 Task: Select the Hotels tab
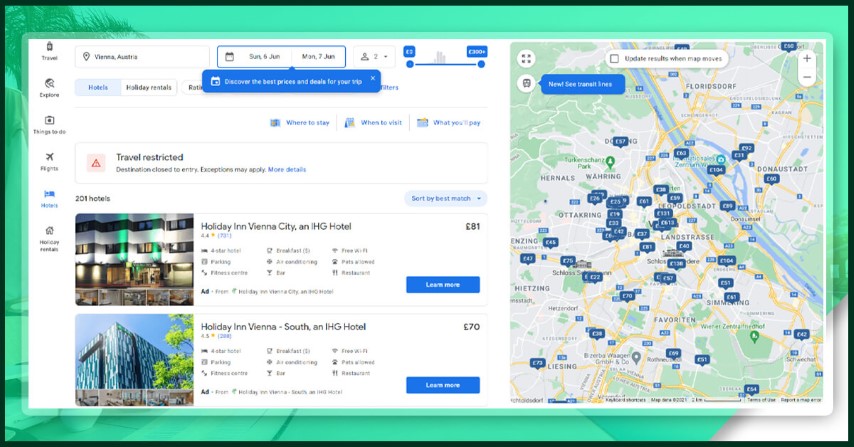(x=98, y=87)
